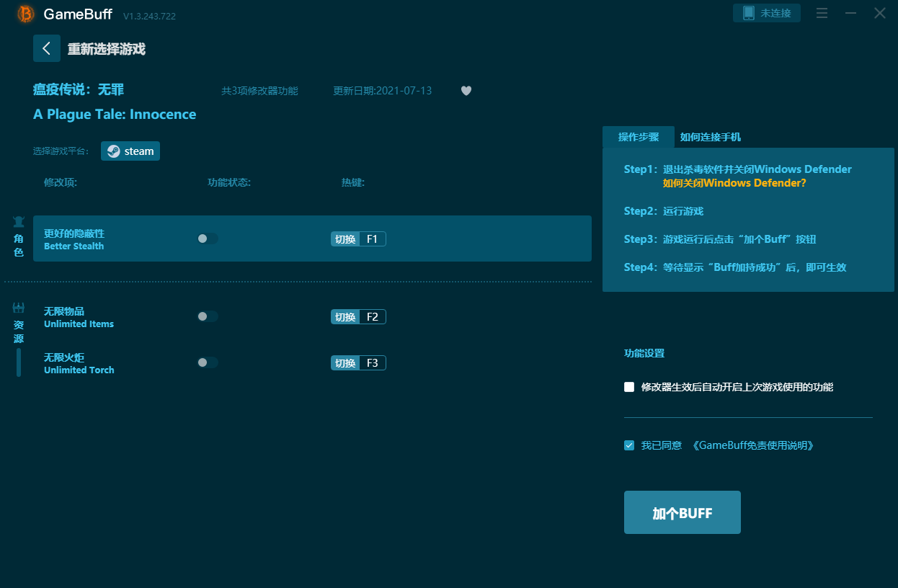Image resolution: width=898 pixels, height=588 pixels.
Task: Switch to the 操作步骤 tab
Action: tap(639, 137)
